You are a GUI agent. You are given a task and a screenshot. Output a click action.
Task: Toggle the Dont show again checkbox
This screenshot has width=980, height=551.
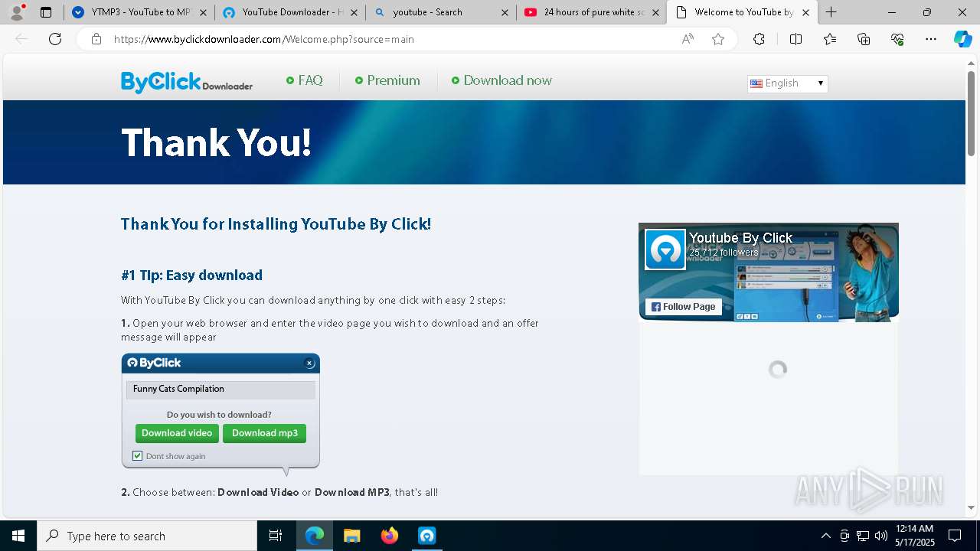(x=138, y=456)
